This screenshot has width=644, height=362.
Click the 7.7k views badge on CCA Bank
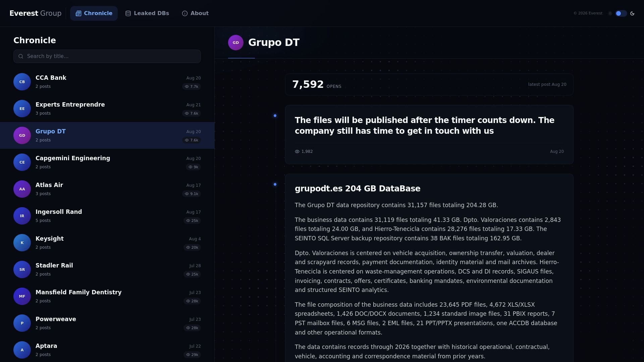point(192,86)
